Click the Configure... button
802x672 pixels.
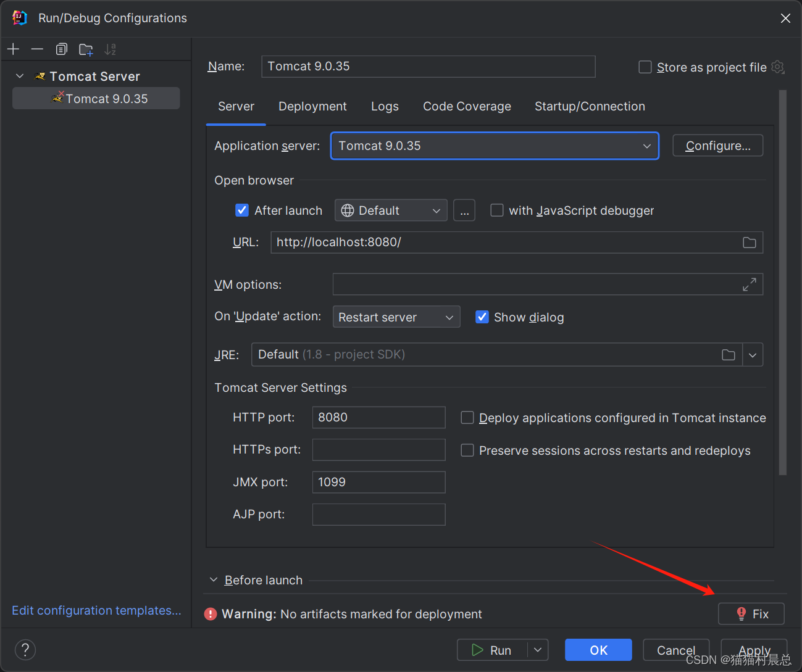[717, 146]
